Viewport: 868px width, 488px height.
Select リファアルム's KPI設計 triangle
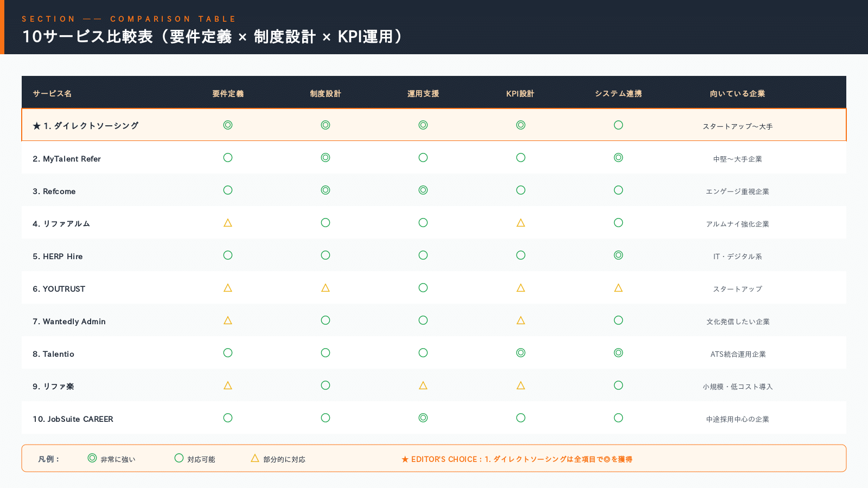click(x=521, y=223)
